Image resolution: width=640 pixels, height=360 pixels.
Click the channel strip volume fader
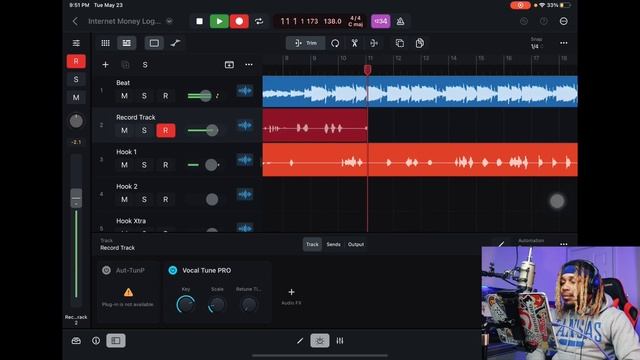tap(76, 198)
